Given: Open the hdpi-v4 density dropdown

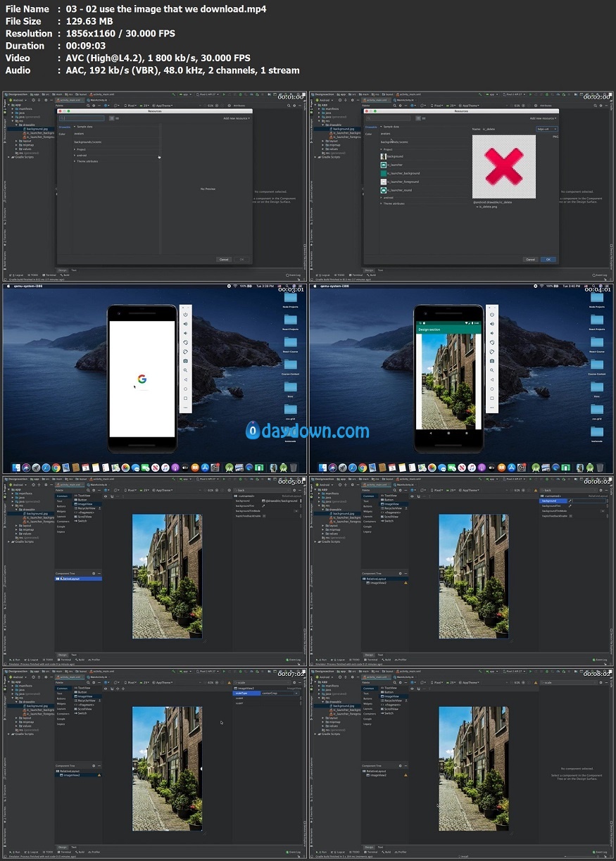Looking at the screenshot, I should [546, 129].
